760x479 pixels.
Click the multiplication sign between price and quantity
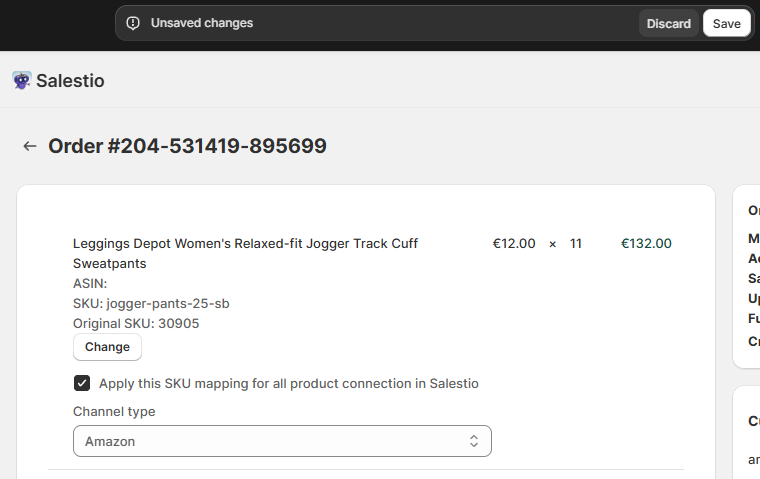(552, 244)
